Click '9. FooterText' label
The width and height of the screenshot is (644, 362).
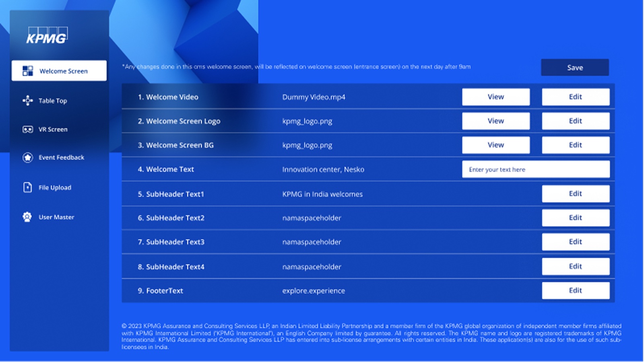(160, 291)
